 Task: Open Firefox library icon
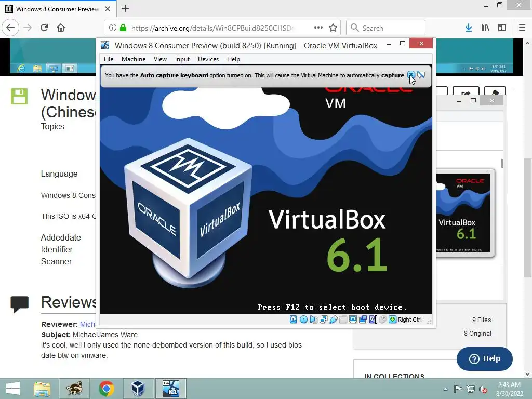point(485,28)
